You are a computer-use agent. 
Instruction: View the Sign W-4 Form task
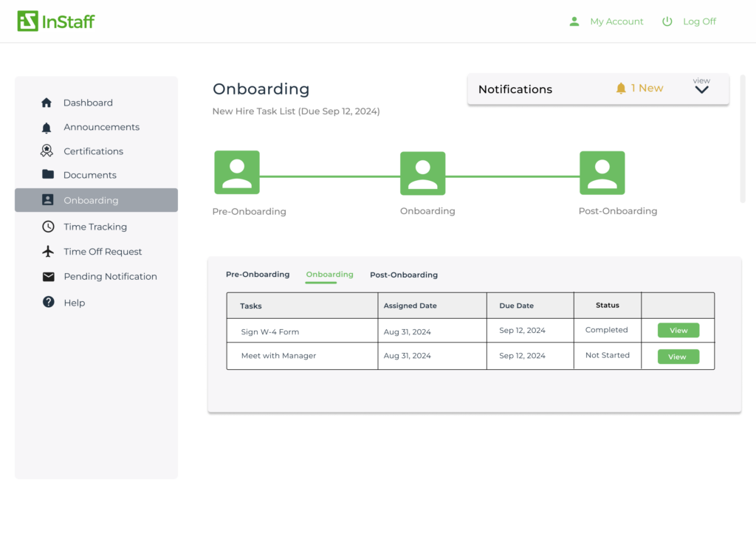click(678, 331)
